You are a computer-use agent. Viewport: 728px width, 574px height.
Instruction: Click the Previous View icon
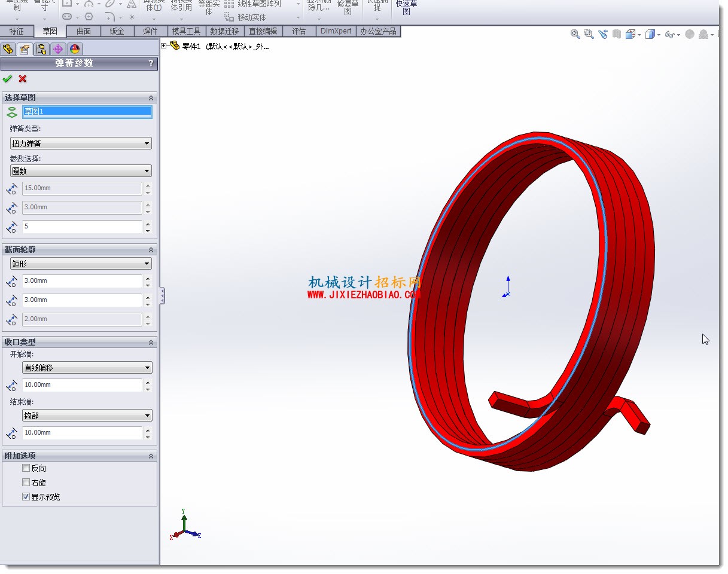(x=603, y=35)
